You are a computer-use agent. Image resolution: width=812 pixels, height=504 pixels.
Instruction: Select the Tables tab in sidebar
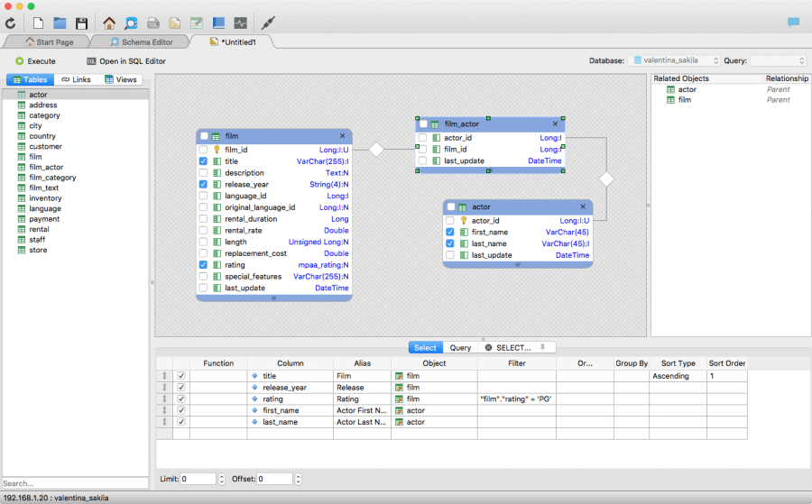pyautogui.click(x=30, y=79)
